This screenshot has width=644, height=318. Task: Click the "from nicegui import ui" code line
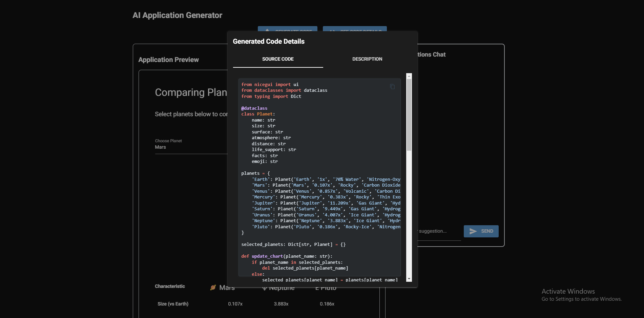pyautogui.click(x=270, y=84)
